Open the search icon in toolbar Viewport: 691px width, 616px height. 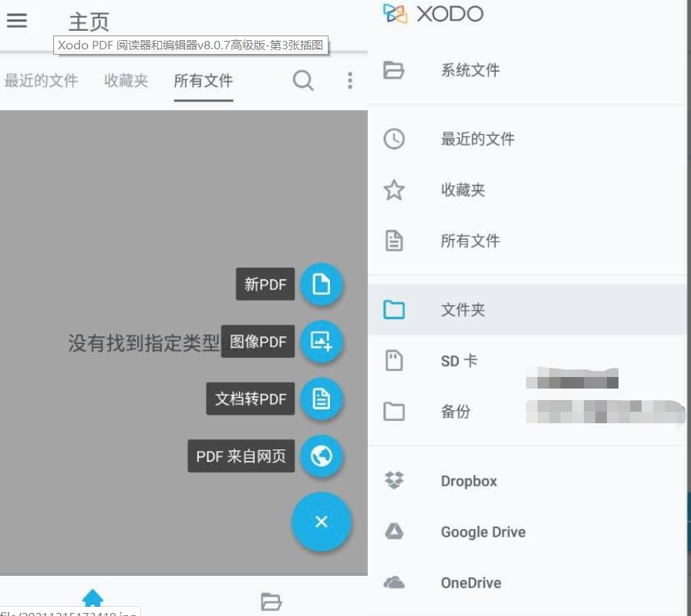pos(303,80)
